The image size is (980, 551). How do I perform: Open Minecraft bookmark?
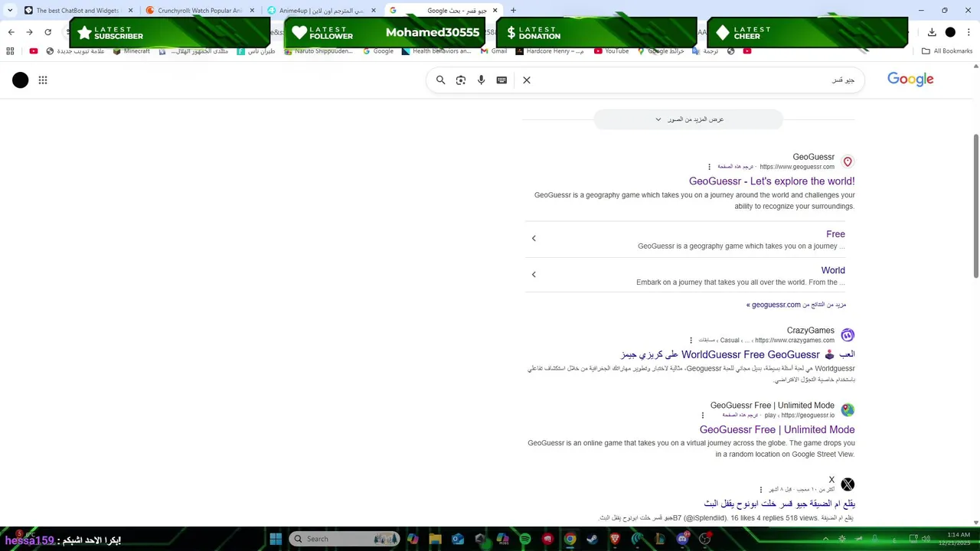[x=132, y=51]
